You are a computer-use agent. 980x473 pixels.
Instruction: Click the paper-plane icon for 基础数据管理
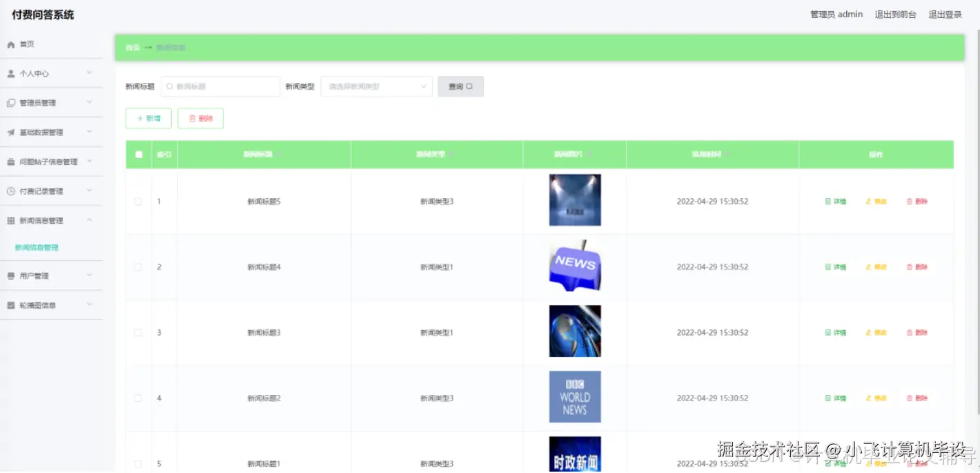point(11,133)
